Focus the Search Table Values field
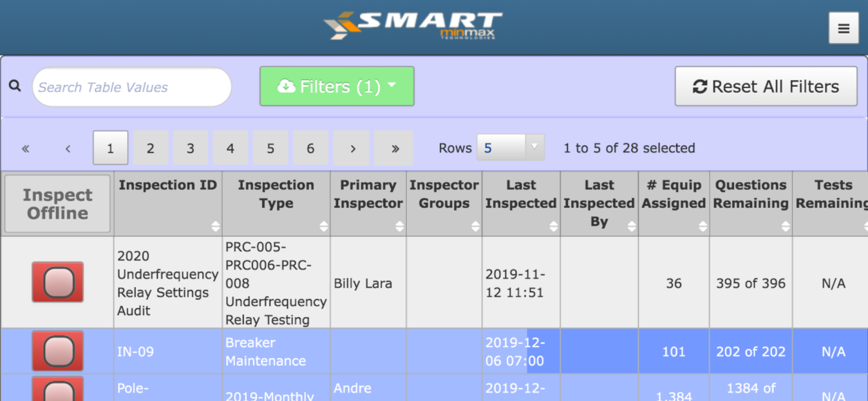The image size is (868, 401). (x=132, y=87)
